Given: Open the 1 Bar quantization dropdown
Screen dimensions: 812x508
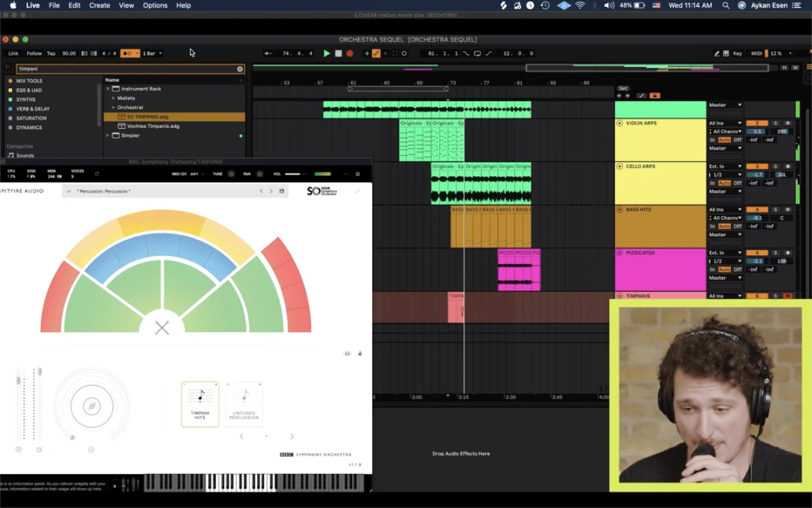Looking at the screenshot, I should coord(152,53).
